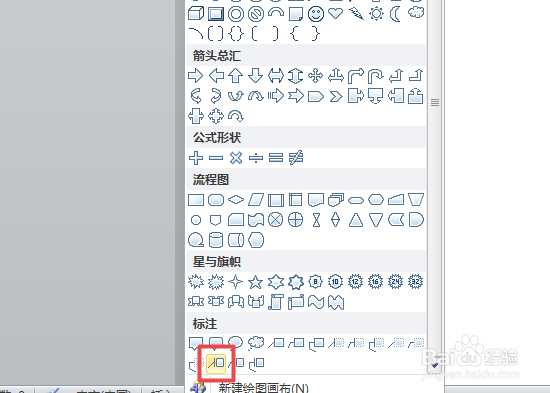Viewport: 550px width, 393px height.
Task: Select the left arrow block shape
Action: [x=216, y=75]
